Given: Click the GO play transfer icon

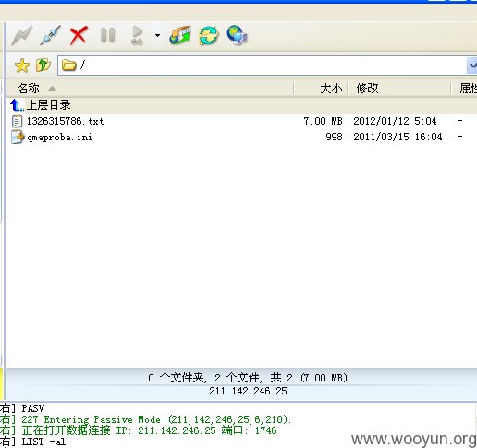Looking at the screenshot, I should point(137,35).
